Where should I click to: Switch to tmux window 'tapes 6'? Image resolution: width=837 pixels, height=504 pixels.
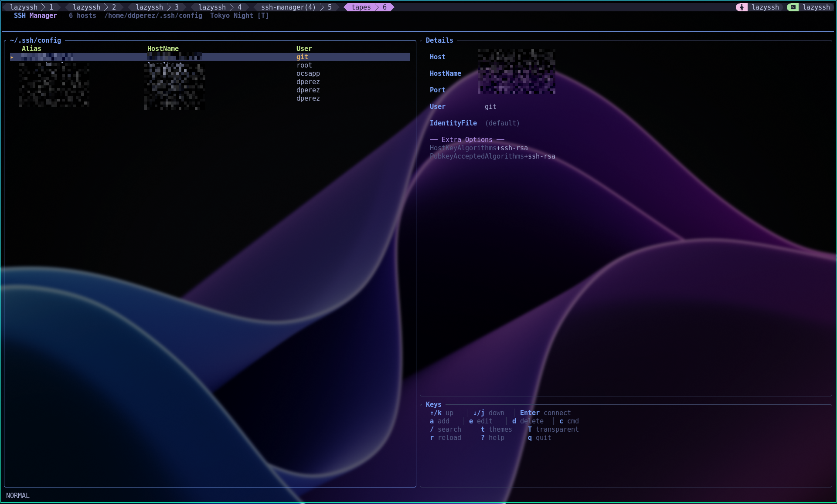[368, 7]
